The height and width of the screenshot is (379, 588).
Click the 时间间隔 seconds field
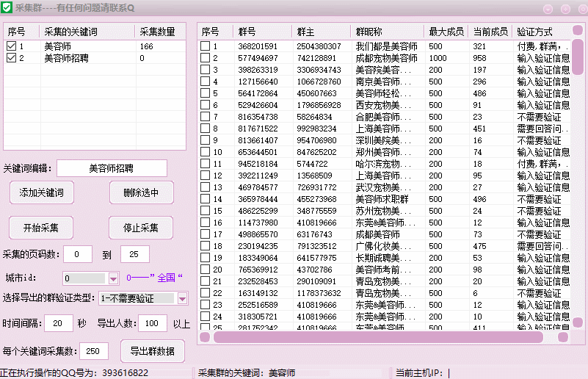point(59,323)
